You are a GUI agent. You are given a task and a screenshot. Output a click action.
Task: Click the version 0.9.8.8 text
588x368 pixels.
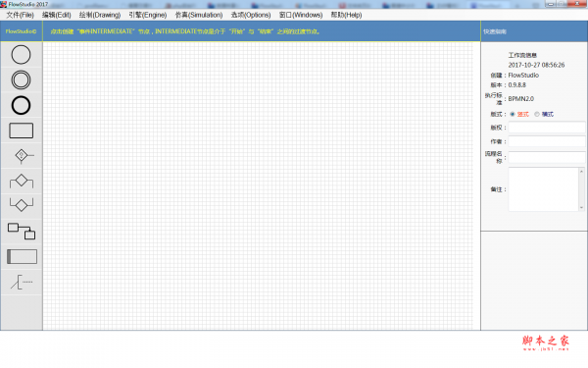point(516,85)
